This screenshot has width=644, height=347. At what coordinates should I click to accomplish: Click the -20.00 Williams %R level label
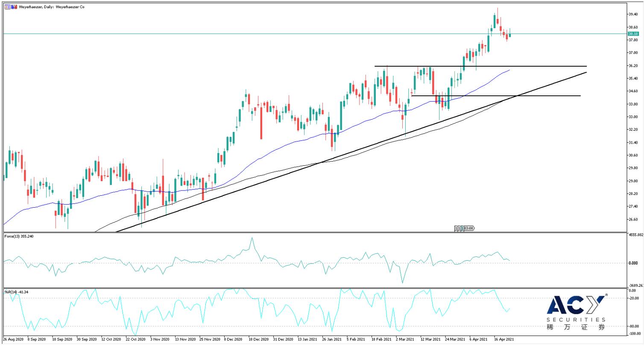(633, 298)
